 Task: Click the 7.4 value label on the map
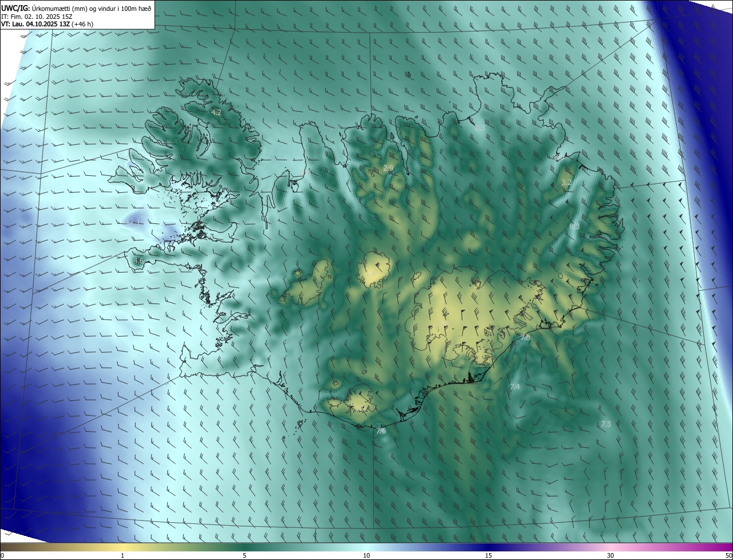coord(515,388)
